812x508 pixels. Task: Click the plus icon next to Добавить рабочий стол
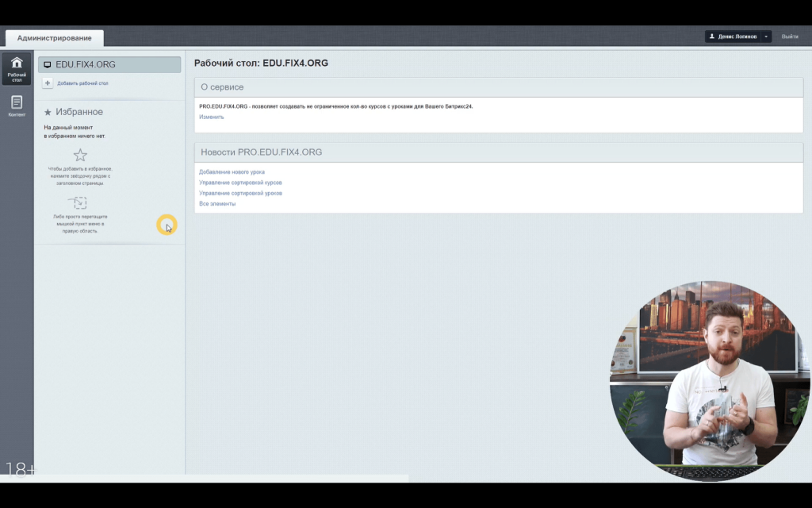click(47, 83)
